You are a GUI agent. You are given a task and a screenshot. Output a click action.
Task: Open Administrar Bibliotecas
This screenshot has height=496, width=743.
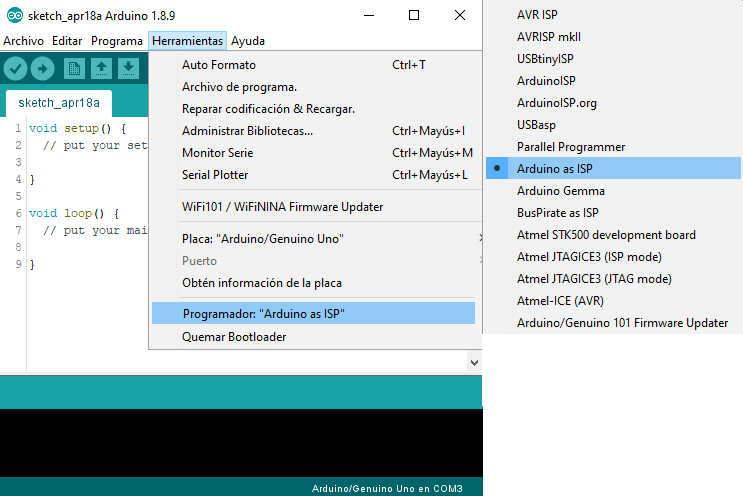coord(247,131)
